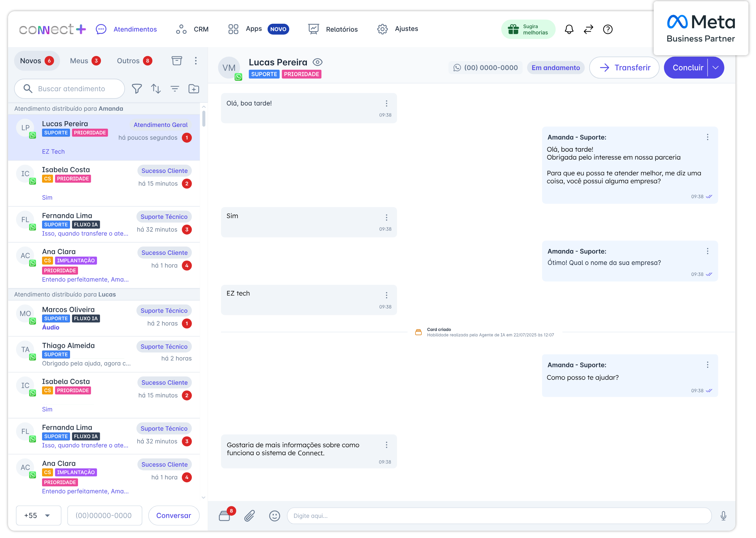This screenshot has height=538, width=756.
Task: Click the conversation list scrollbar
Action: 204,119
